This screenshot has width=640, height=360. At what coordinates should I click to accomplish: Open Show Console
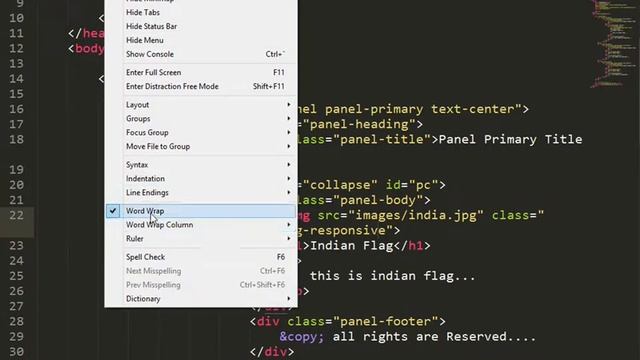click(x=200, y=54)
